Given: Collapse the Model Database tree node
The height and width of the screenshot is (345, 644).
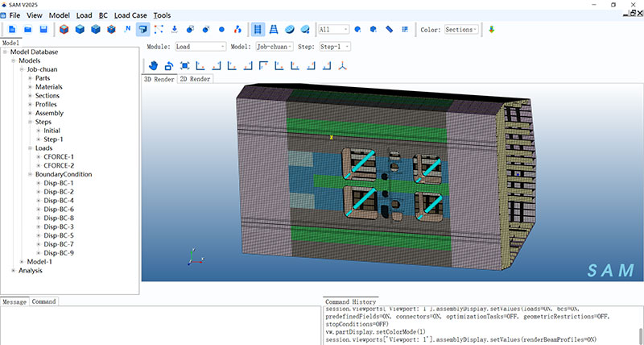Looking at the screenshot, I should coord(6,52).
